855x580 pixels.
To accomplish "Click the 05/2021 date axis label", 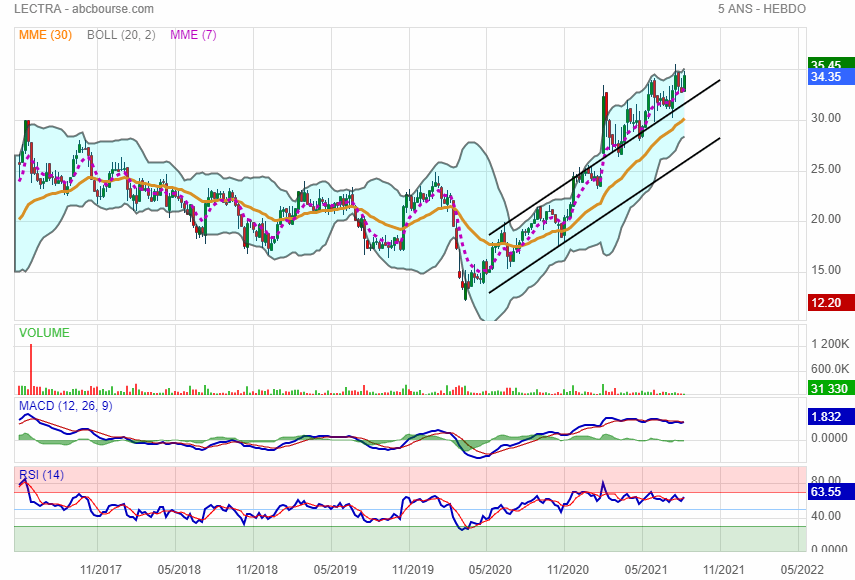I will coord(646,570).
